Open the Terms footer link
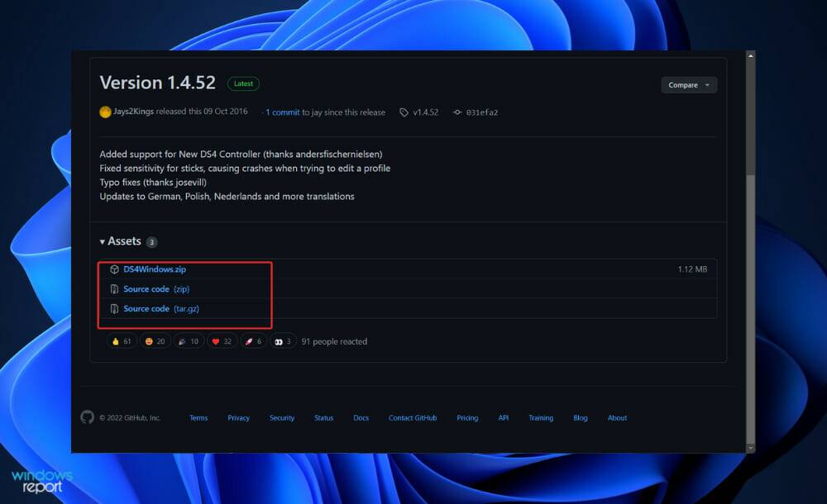Viewport: 827px width, 504px height. (x=198, y=418)
